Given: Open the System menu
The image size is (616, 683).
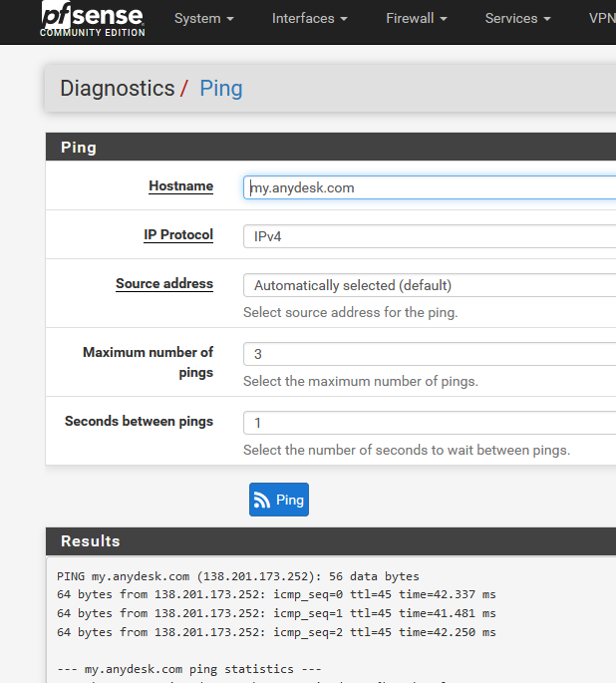Looking at the screenshot, I should coord(204,18).
